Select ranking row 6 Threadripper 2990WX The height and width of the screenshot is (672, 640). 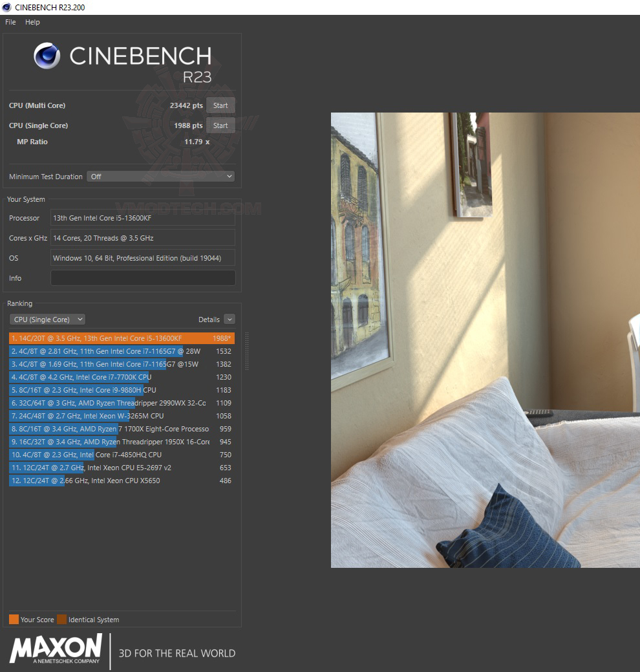122,403
